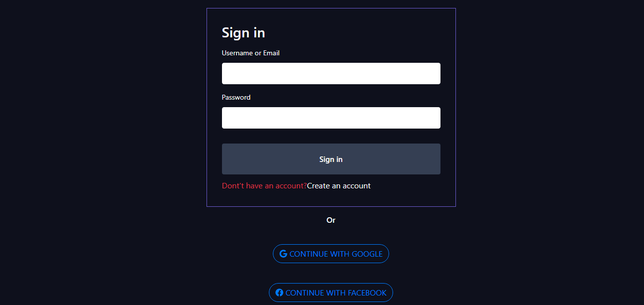644x305 pixels.
Task: Click the "Create an account" text link
Action: point(339,185)
